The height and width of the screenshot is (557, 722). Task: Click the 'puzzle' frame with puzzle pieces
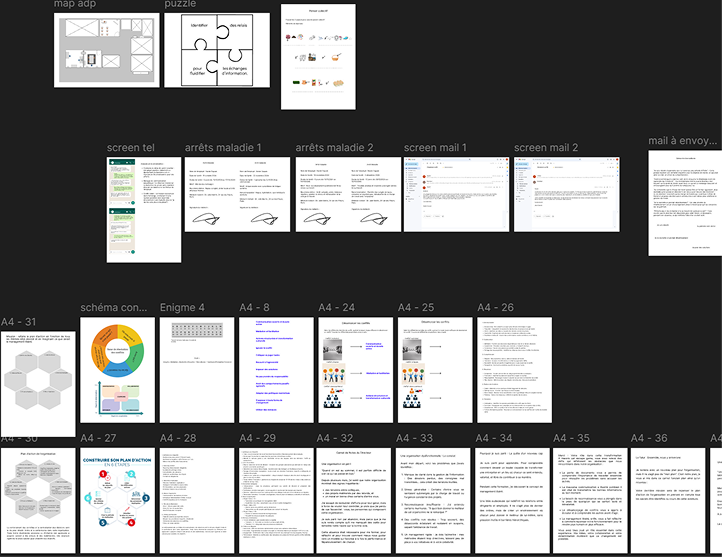pos(217,54)
